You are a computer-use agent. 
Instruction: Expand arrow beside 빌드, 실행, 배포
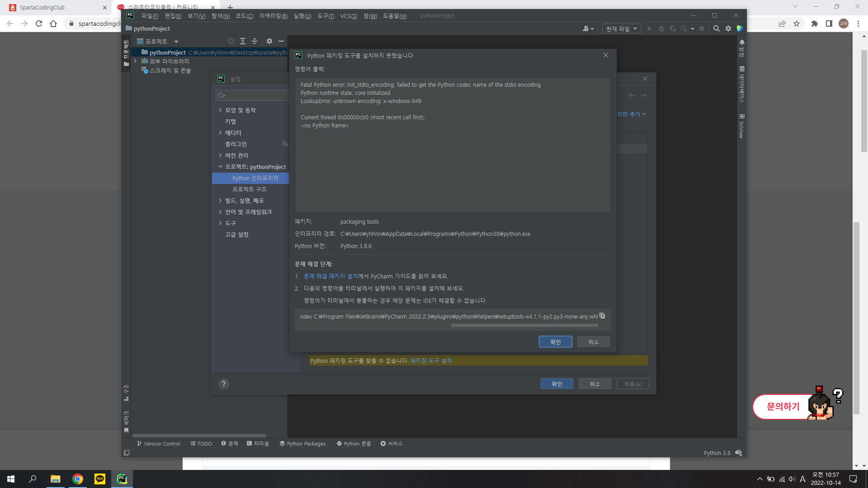click(220, 201)
